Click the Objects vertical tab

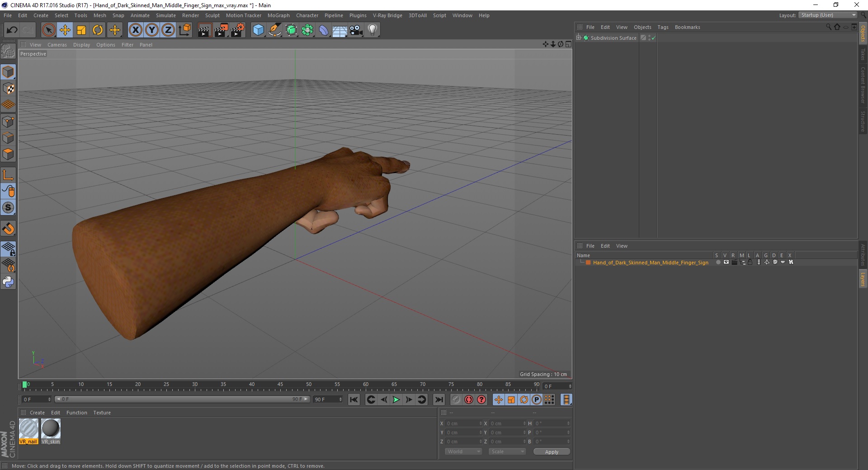(863, 34)
